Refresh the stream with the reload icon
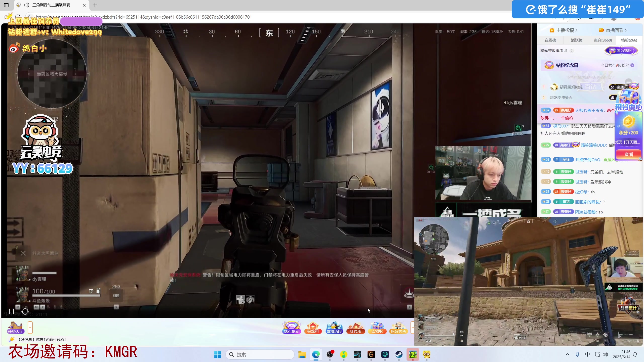This screenshot has width=644, height=362. coord(25,311)
